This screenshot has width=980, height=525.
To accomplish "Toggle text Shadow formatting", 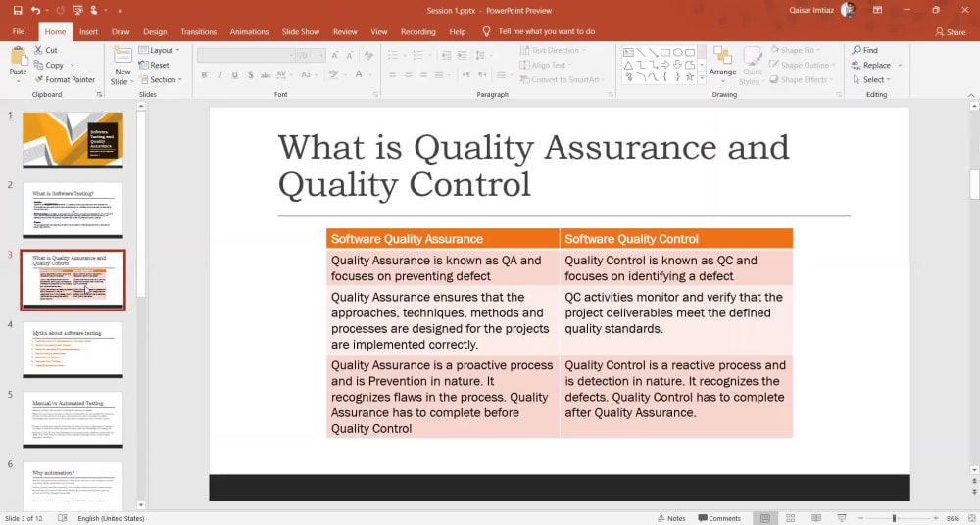I will pos(251,75).
